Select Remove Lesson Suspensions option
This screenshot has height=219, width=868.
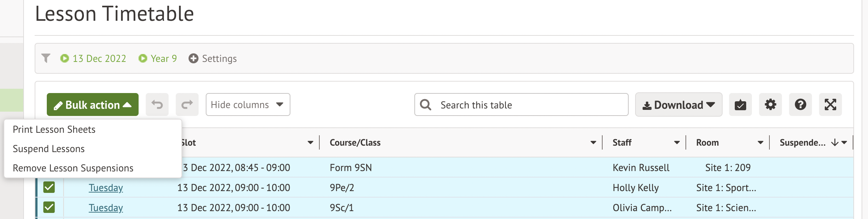pyautogui.click(x=73, y=168)
